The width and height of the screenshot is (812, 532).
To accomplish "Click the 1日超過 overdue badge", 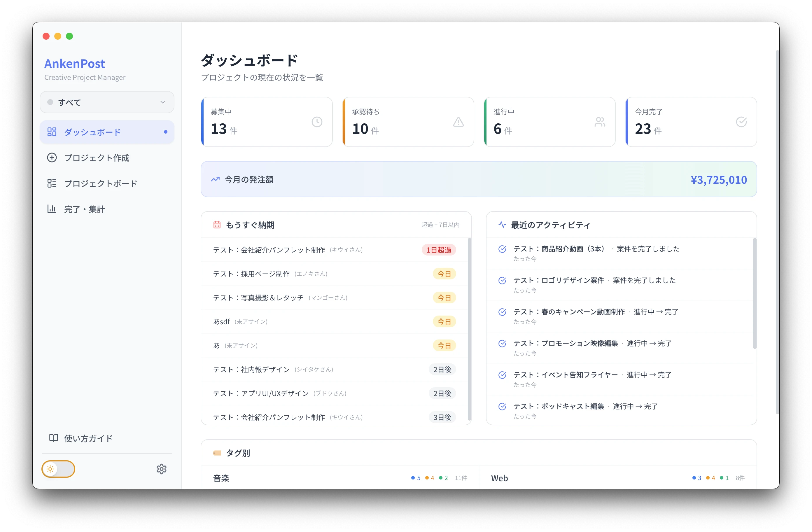I will [x=439, y=250].
